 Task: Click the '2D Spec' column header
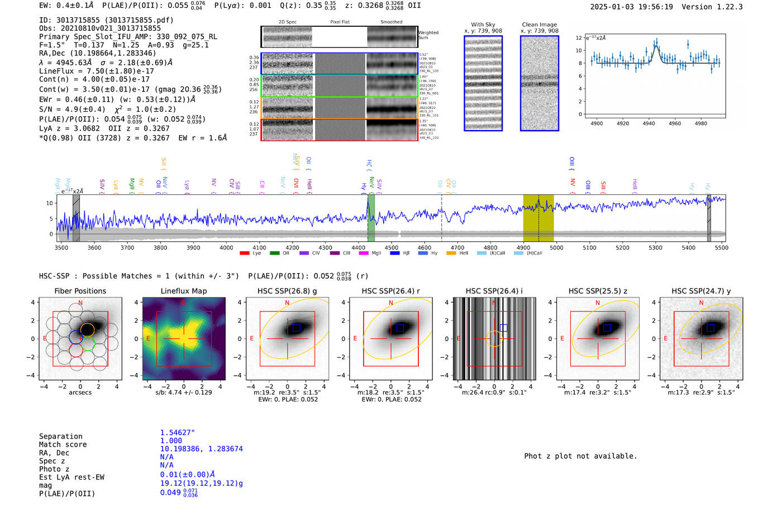[288, 22]
